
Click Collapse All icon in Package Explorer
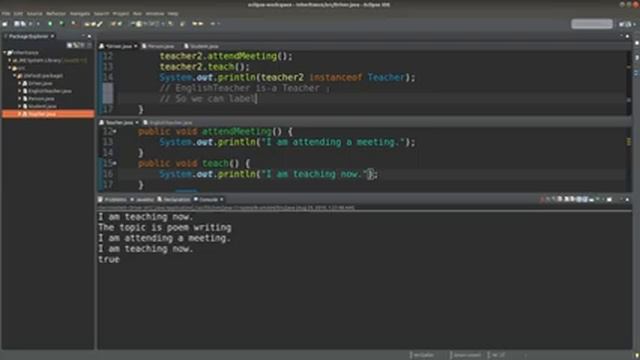70,45
